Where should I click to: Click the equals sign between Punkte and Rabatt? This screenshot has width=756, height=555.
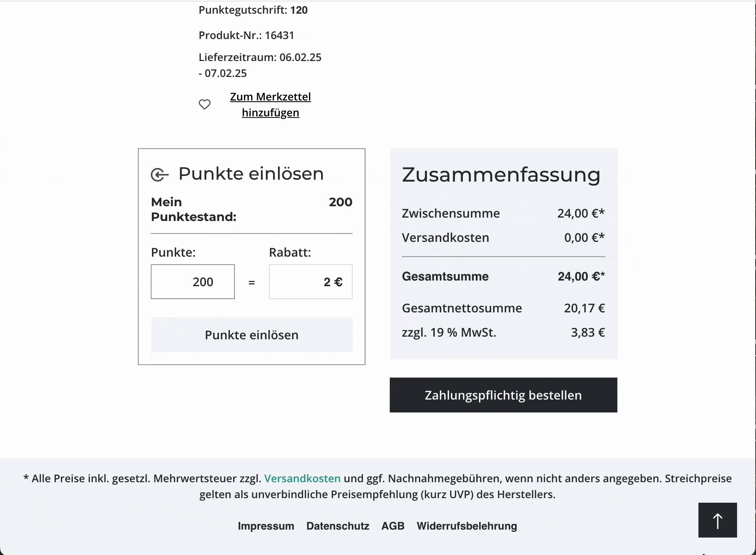click(251, 282)
